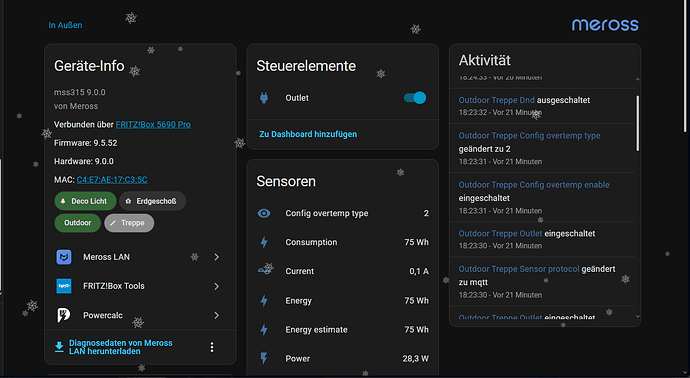Expand the Meross LAN entry chevron
The image size is (690, 378).
point(217,257)
